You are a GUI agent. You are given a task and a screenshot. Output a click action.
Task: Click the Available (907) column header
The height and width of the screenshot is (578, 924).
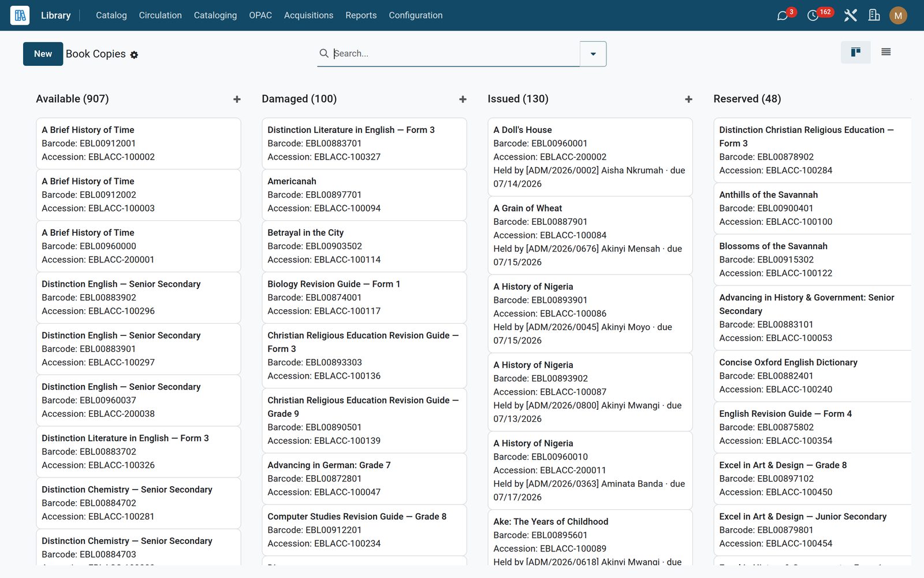(72, 99)
